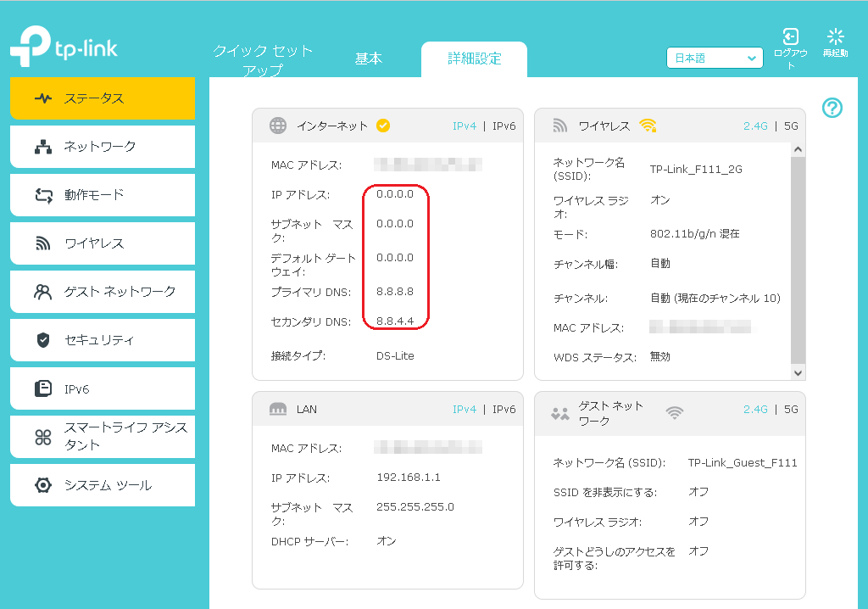The width and height of the screenshot is (868, 609).
Task: Click the TP-Link logo
Action: [x=64, y=48]
